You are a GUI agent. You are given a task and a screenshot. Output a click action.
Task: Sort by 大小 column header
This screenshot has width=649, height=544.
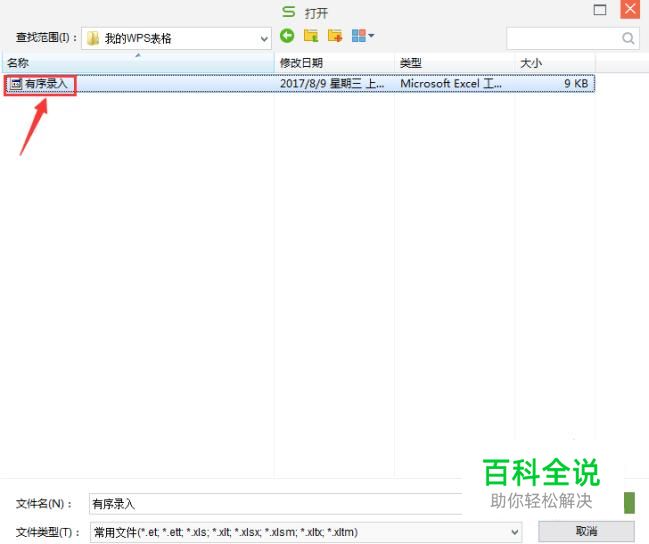[555, 63]
